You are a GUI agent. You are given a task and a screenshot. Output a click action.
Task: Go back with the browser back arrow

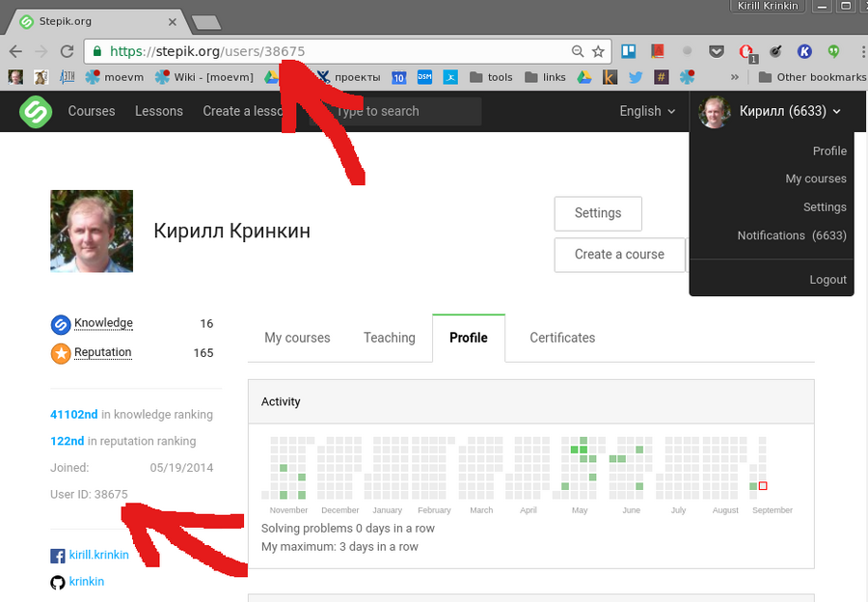pyautogui.click(x=15, y=51)
